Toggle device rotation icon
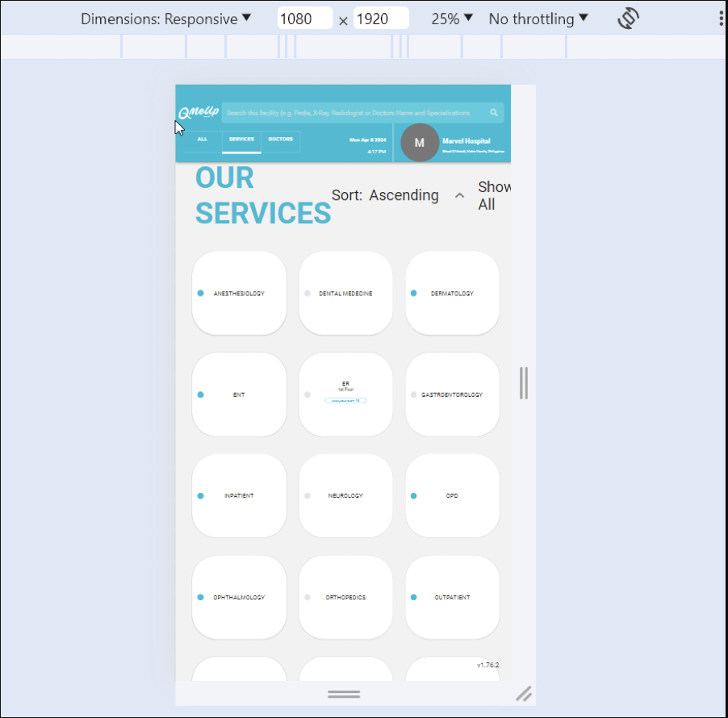 pos(629,19)
